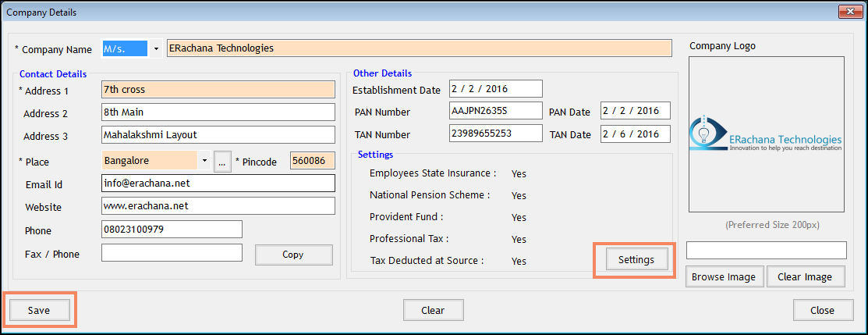Click the TAN Number field
868x335 pixels.
coord(496,133)
